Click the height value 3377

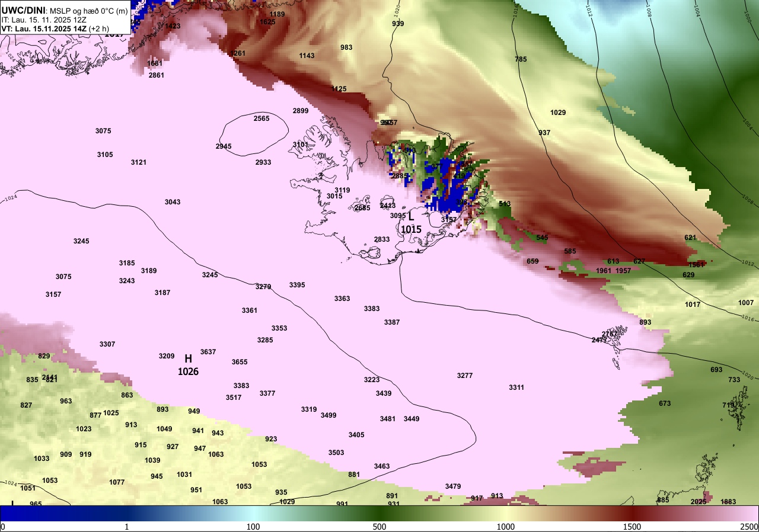(x=267, y=393)
